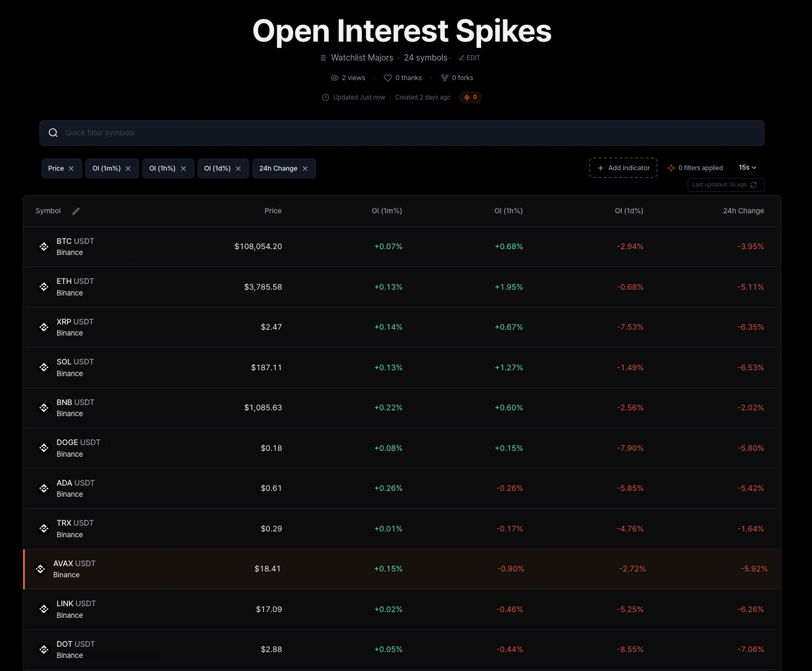Click the magnifier icon in the quick filter bar
The image size is (812, 671).
click(x=53, y=132)
